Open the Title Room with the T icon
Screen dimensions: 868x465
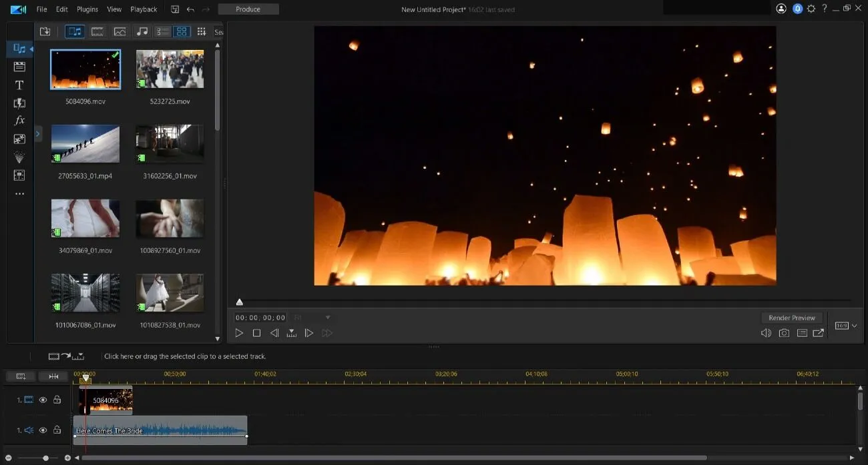pos(19,85)
